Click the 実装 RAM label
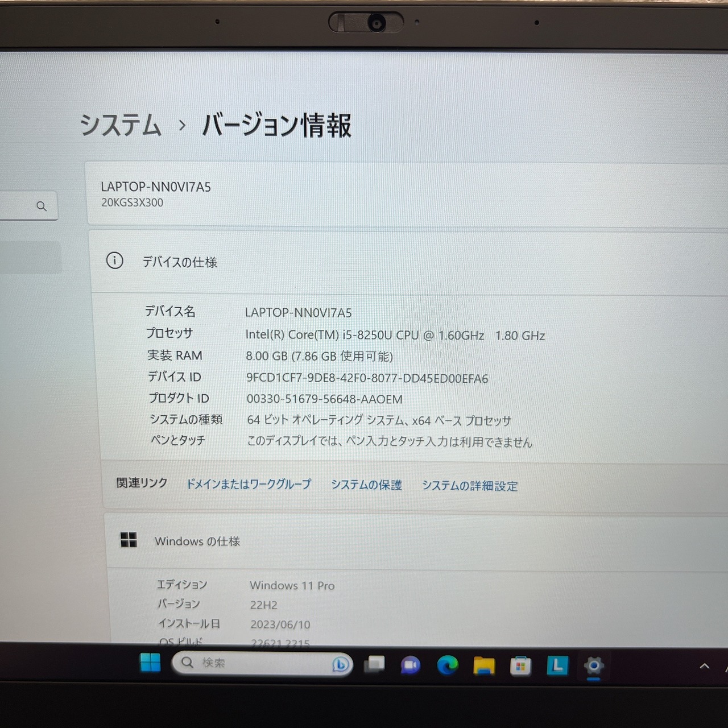 tap(175, 355)
